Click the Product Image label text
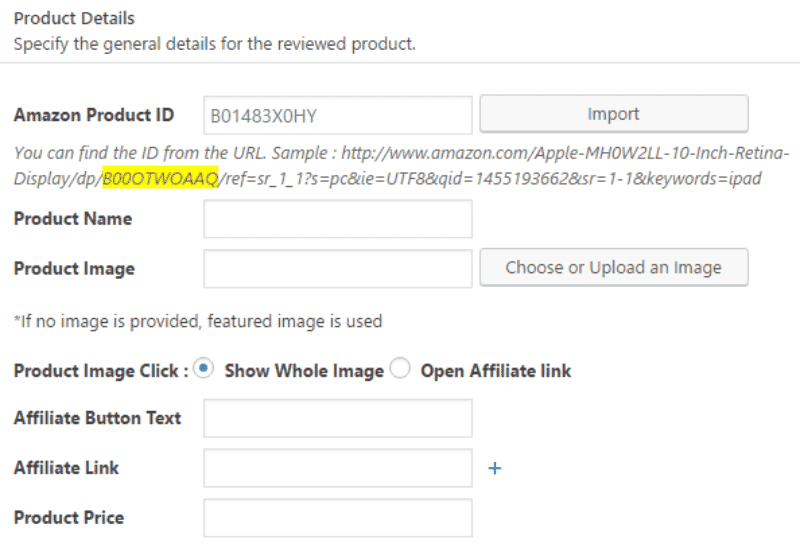The height and width of the screenshot is (549, 800). (74, 268)
